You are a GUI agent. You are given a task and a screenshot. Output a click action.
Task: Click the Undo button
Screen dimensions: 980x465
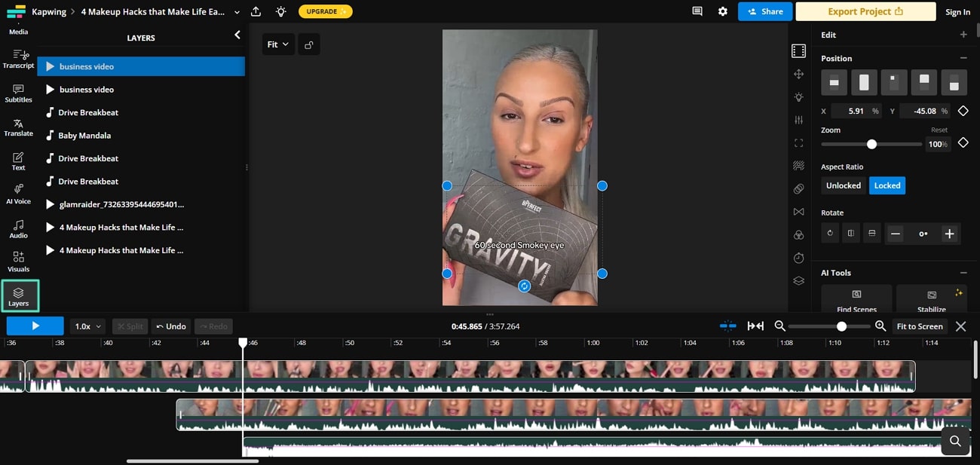tap(171, 326)
